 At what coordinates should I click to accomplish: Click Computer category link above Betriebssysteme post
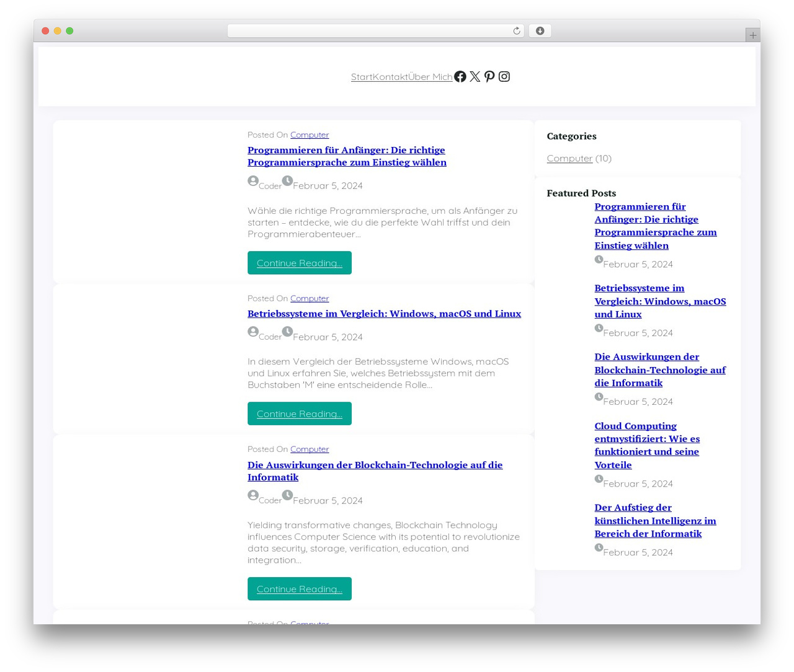click(x=310, y=298)
